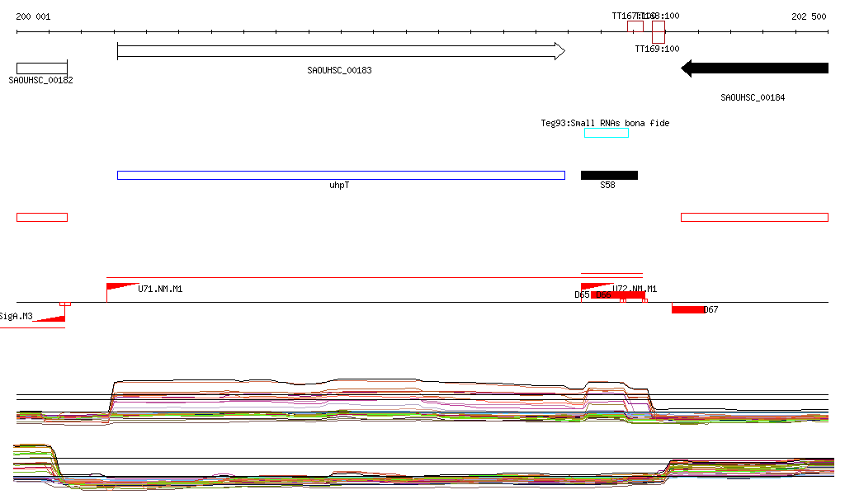Click the red outlined box under SAOUHSC_00182
Viewport: 845px width, 504px height.
point(42,218)
